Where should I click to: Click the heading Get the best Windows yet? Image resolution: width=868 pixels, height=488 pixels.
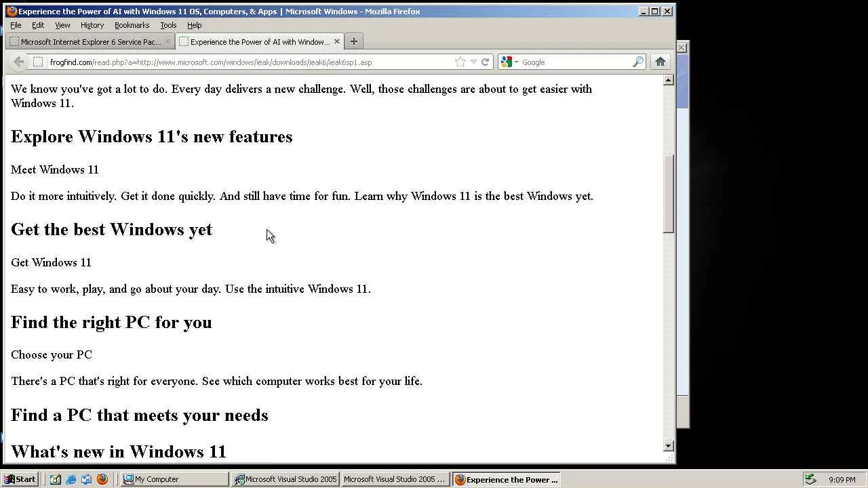112,229
